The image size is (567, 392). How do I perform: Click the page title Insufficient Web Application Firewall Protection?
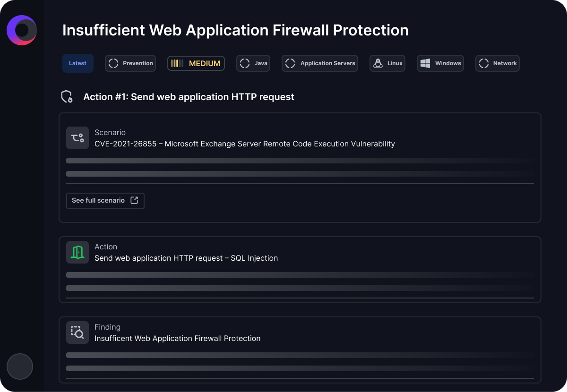coord(235,30)
